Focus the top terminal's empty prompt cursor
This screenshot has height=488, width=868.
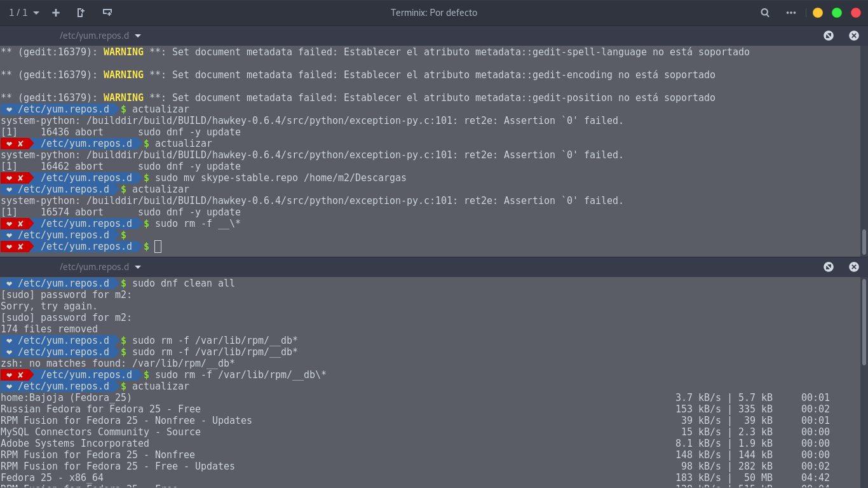pyautogui.click(x=158, y=247)
